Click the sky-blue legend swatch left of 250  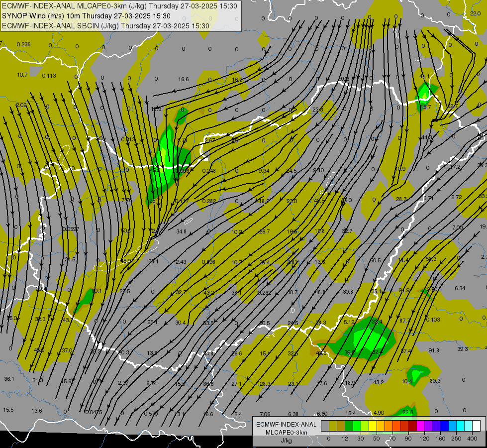pyautogui.click(x=452, y=426)
